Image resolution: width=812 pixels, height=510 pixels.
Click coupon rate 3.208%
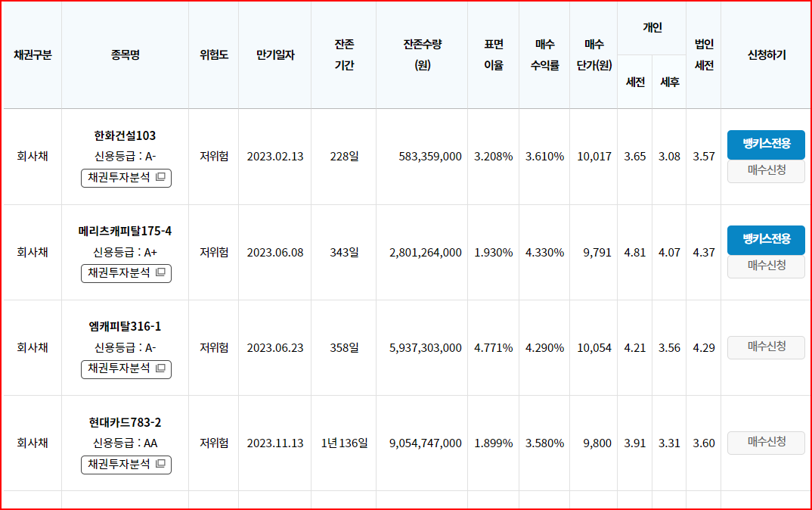(x=494, y=157)
